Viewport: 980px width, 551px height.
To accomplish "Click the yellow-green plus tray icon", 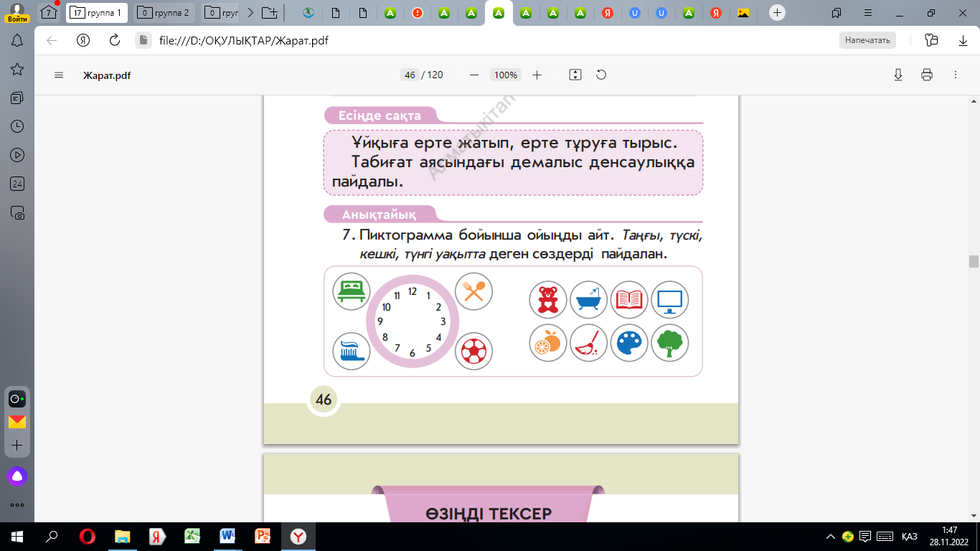I will point(848,537).
